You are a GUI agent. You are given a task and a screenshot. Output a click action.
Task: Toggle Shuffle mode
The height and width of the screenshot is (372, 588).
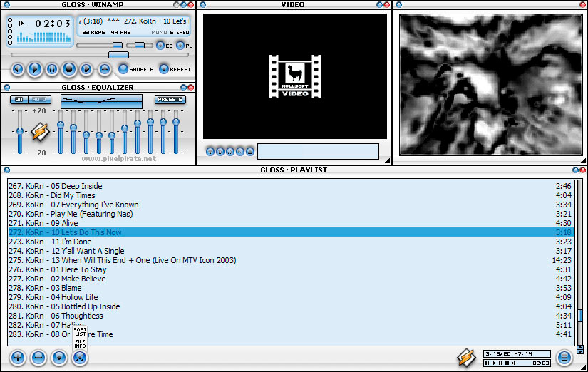(135, 69)
